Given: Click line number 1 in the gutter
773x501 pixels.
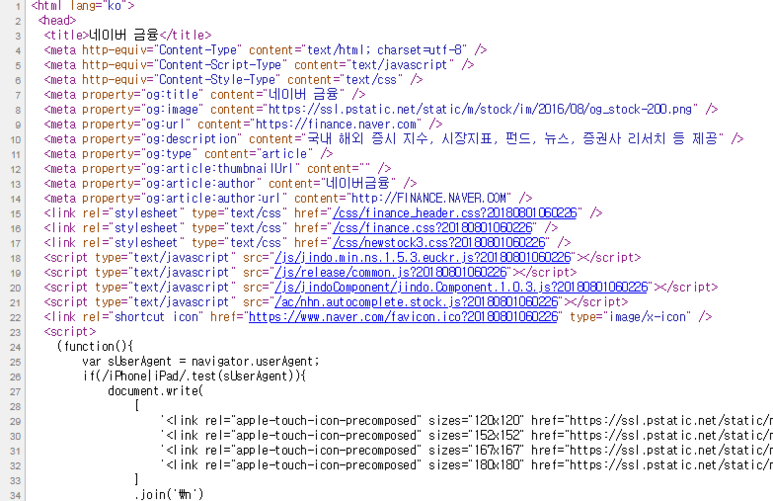Looking at the screenshot, I should click(x=18, y=6).
